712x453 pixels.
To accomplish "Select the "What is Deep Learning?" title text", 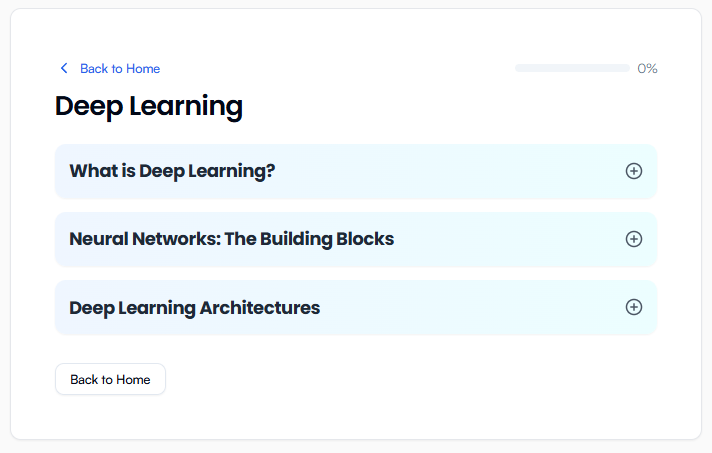I will click(172, 171).
